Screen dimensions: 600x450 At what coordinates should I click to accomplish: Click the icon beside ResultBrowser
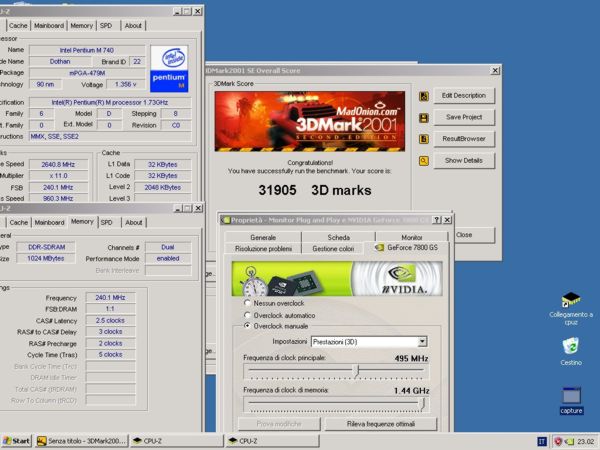pos(424,138)
